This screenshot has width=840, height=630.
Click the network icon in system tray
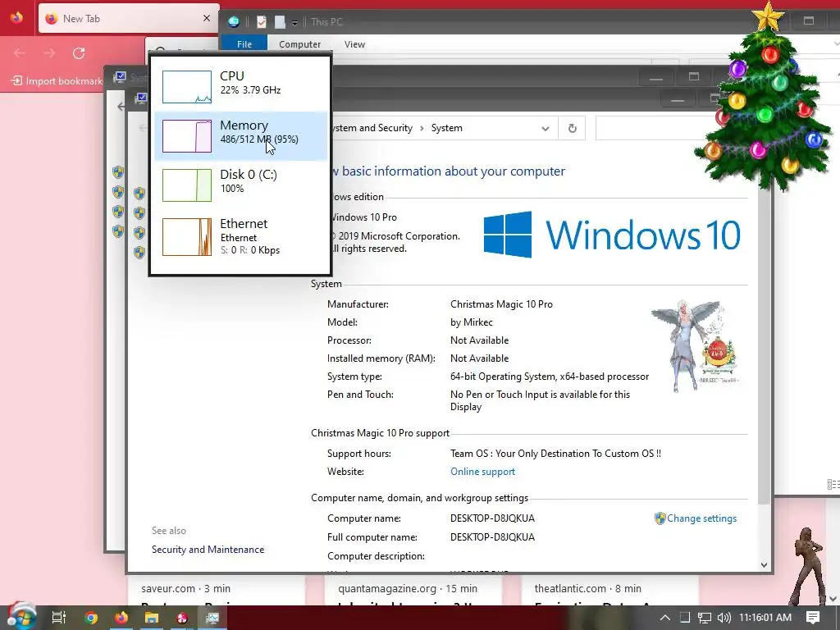pyautogui.click(x=705, y=618)
